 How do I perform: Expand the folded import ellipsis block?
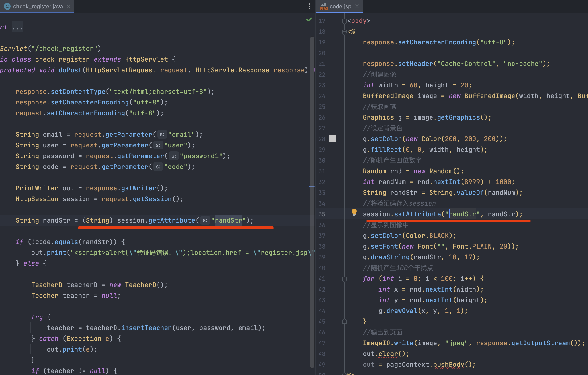point(18,27)
